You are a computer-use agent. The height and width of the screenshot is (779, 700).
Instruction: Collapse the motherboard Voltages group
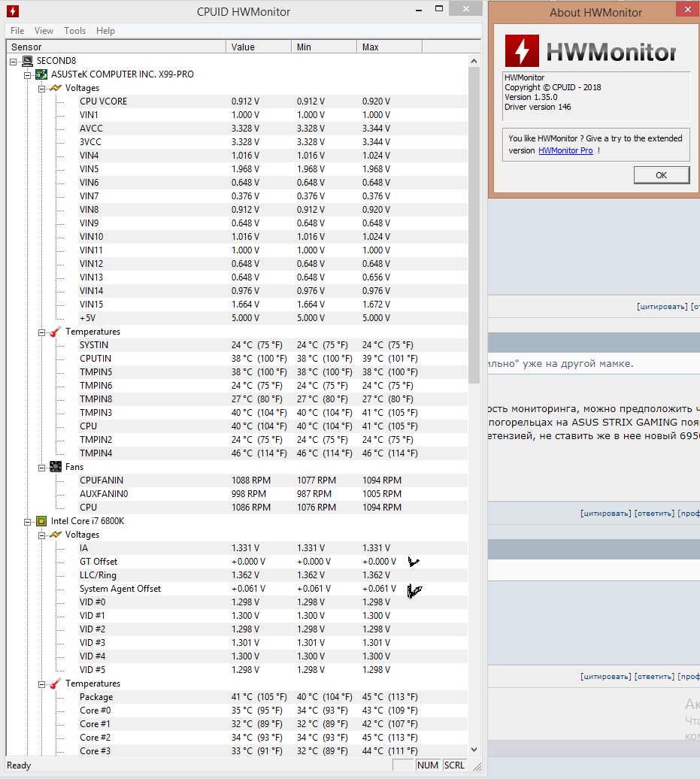(42, 89)
